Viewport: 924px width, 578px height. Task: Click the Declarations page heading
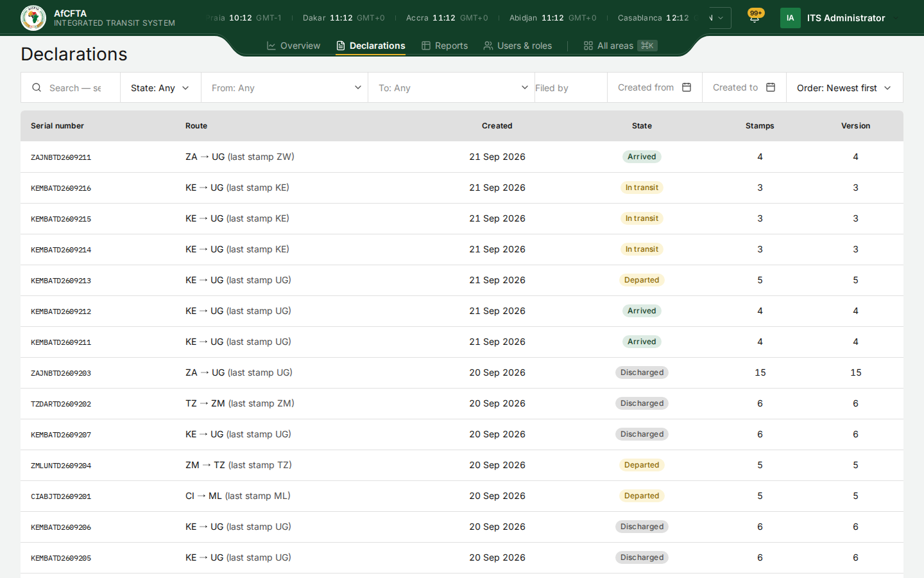(74, 54)
